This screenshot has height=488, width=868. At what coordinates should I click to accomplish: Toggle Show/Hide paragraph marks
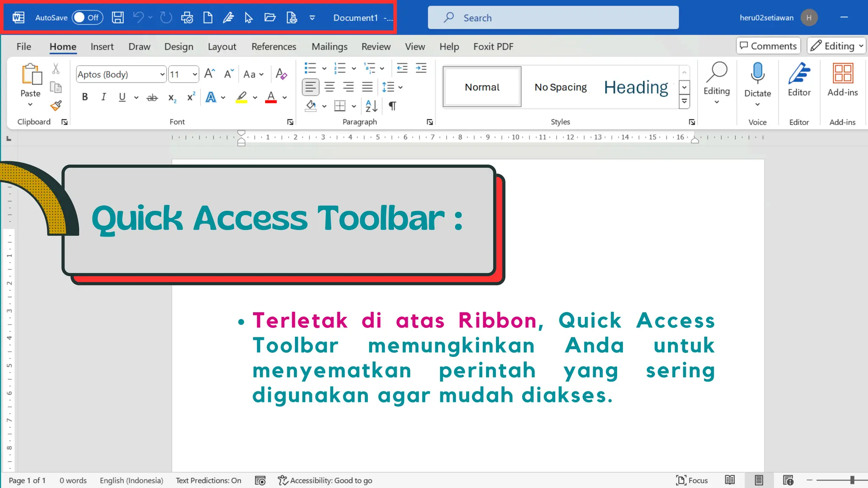[392, 106]
